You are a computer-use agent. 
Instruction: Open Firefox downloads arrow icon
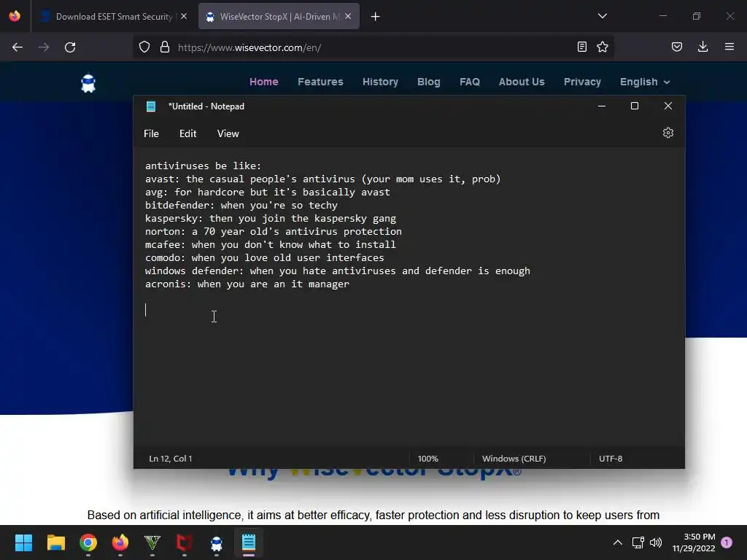click(703, 47)
